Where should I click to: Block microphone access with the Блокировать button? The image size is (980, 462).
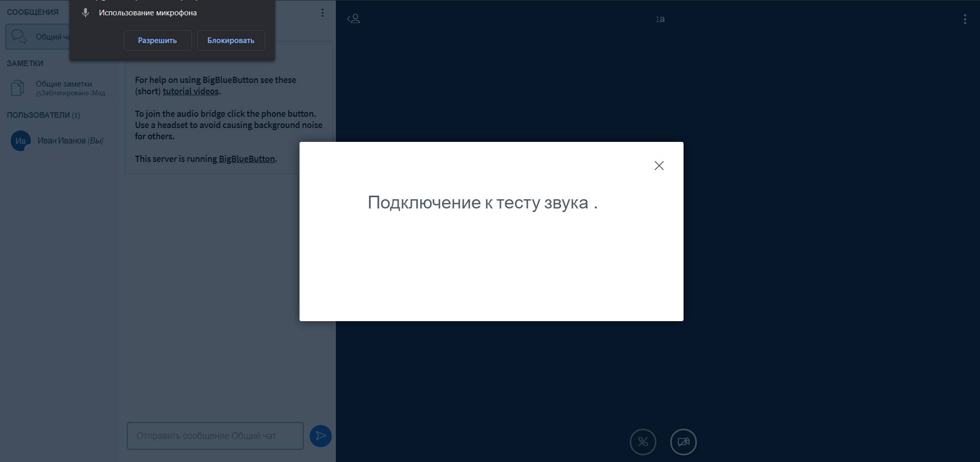(x=230, y=40)
